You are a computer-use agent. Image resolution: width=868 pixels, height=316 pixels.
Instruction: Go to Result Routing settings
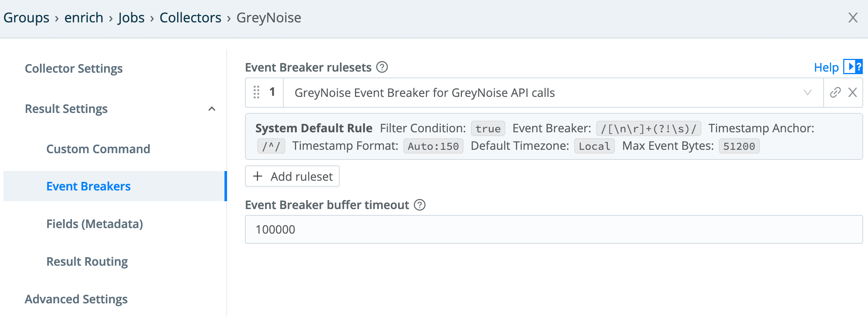87,262
